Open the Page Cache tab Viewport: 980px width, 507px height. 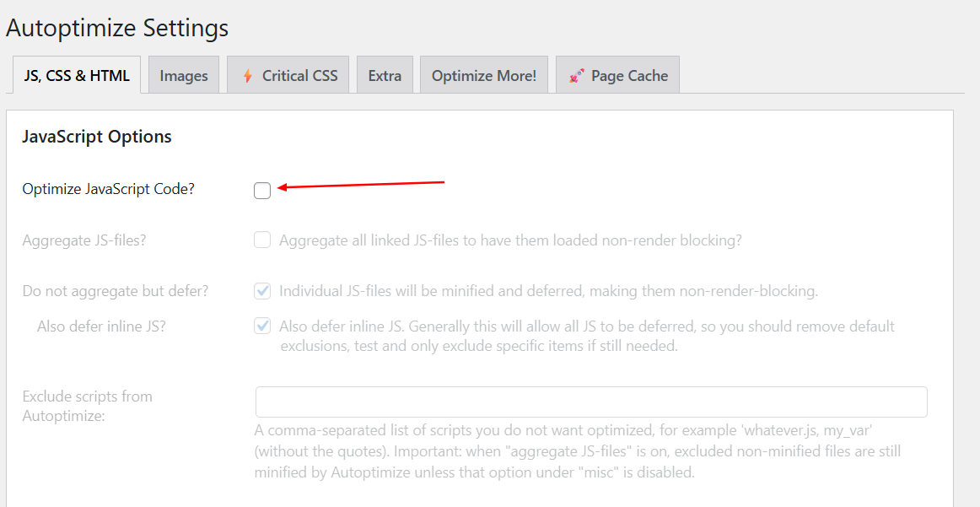[629, 76]
